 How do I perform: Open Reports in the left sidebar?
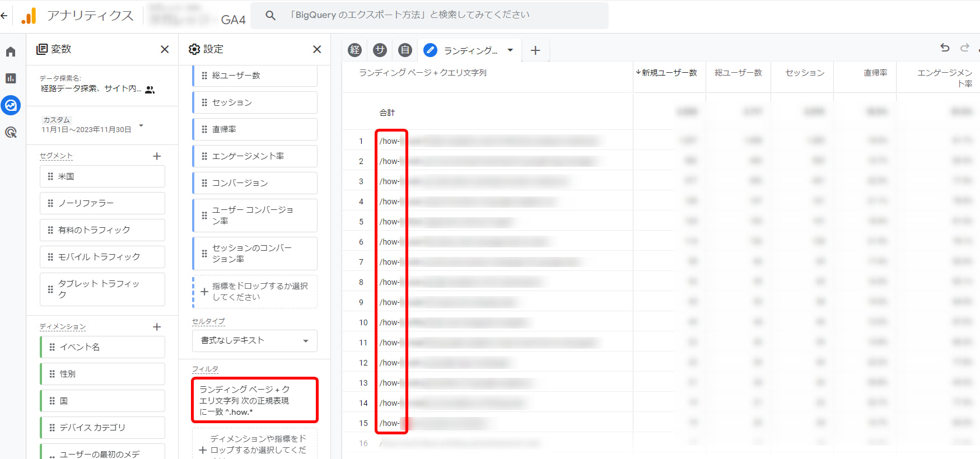click(11, 78)
